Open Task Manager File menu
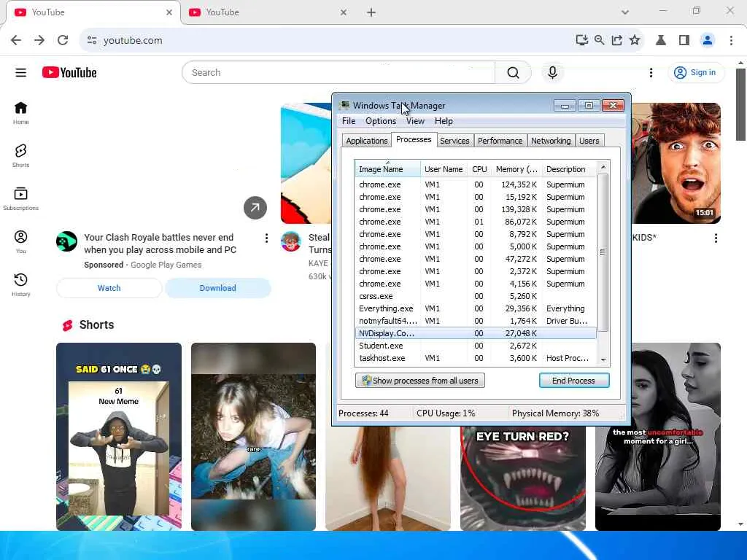 point(349,121)
